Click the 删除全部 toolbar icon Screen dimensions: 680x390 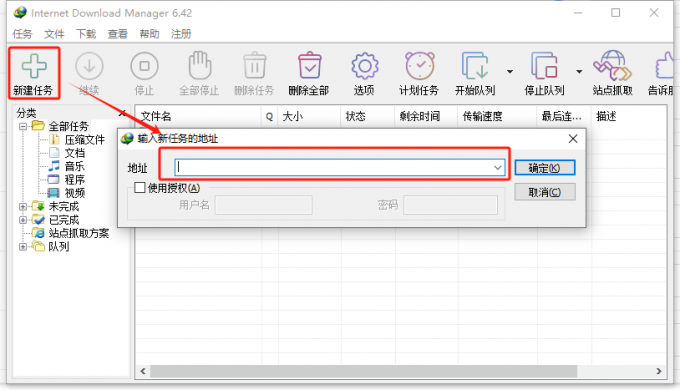[x=309, y=66]
